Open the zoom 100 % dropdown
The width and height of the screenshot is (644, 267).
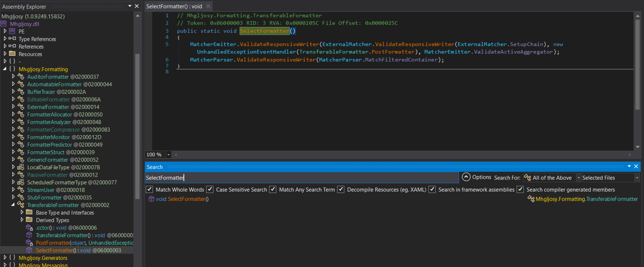(x=169, y=155)
